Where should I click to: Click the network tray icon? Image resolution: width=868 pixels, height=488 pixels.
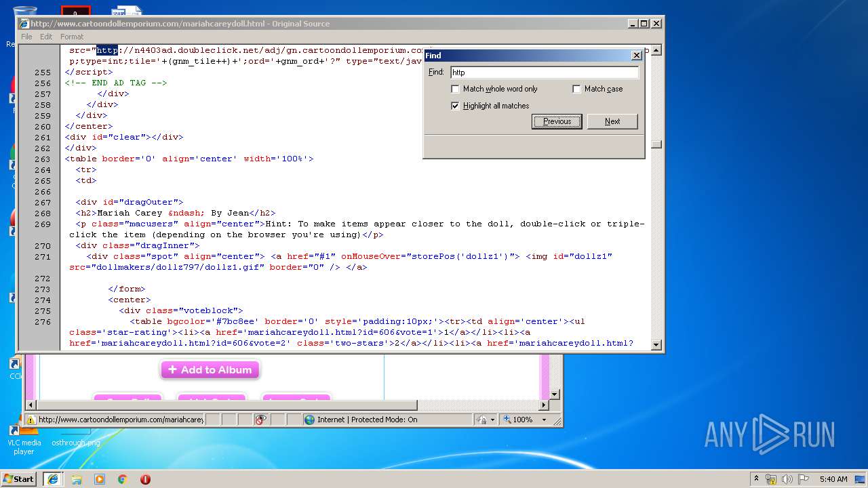(771, 479)
